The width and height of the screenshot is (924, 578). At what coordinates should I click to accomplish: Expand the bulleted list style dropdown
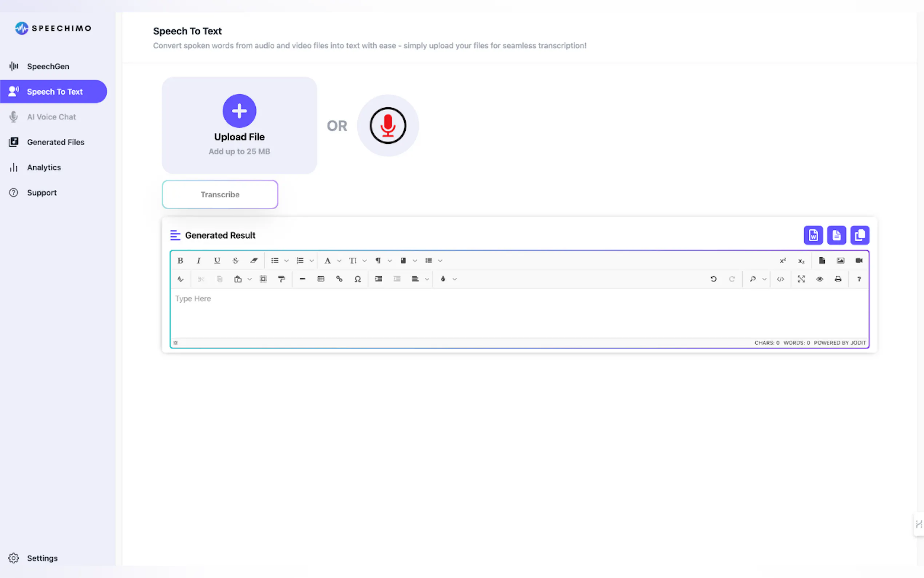click(287, 261)
